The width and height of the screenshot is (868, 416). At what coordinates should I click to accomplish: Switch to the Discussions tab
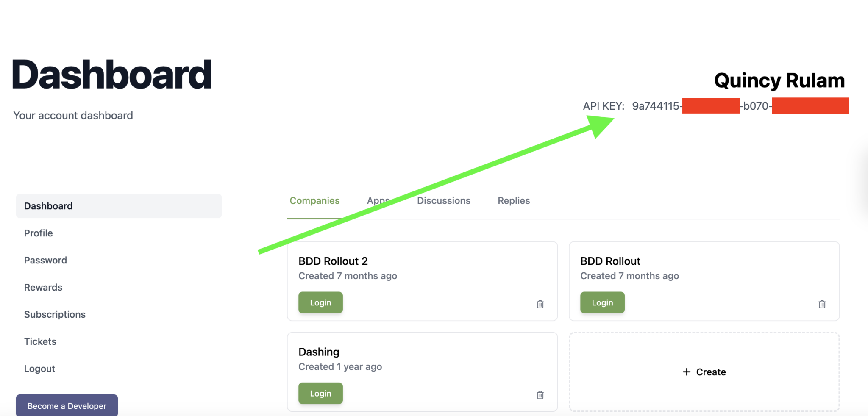point(444,201)
